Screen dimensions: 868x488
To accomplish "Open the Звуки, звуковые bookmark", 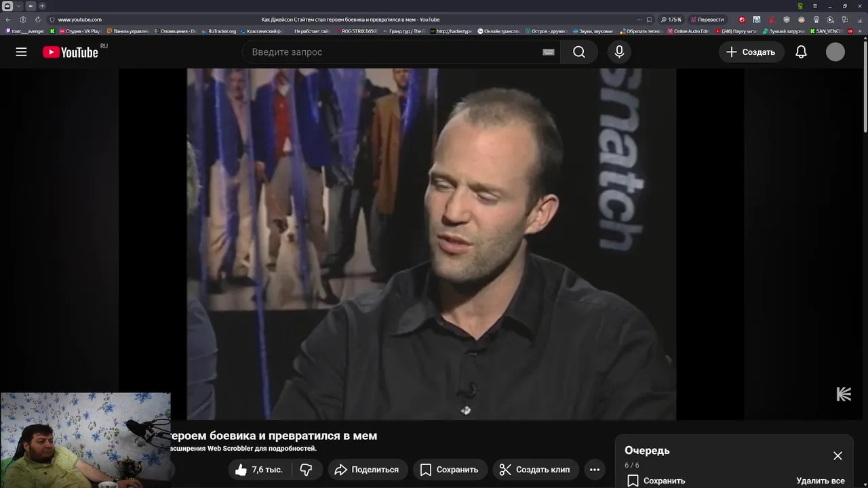I will (x=592, y=31).
